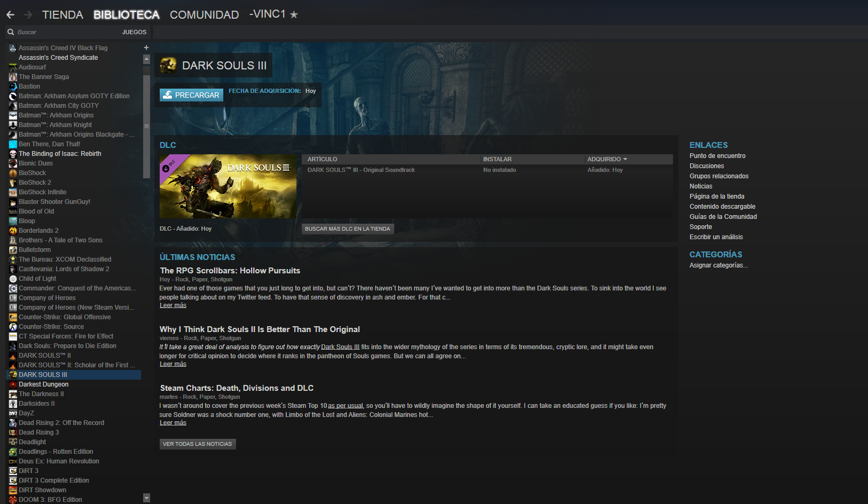
Task: Click the Binding of Isaac: Rebirth icon
Action: (x=13, y=154)
